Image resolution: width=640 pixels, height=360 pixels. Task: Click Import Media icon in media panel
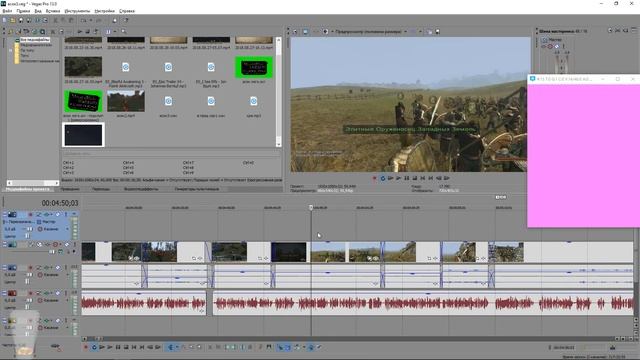(x=11, y=31)
